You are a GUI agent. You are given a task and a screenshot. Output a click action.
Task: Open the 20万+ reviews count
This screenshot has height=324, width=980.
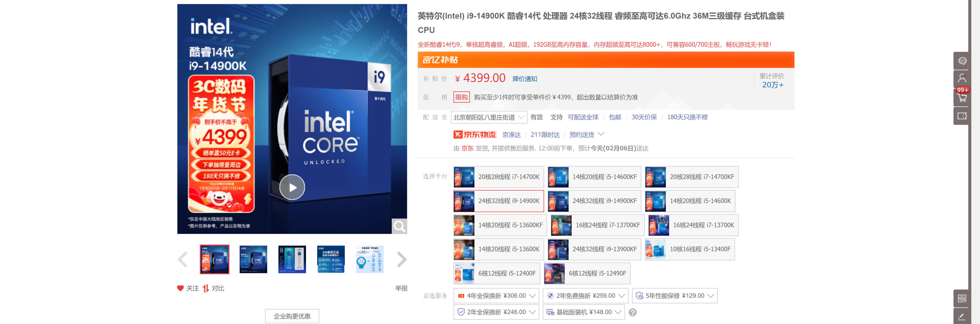coord(773,85)
